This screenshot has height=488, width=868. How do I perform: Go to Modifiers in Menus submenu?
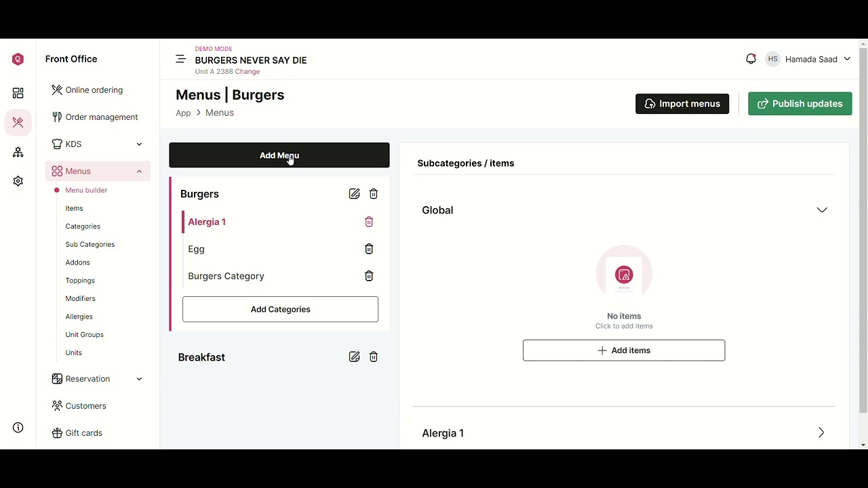coord(80,299)
